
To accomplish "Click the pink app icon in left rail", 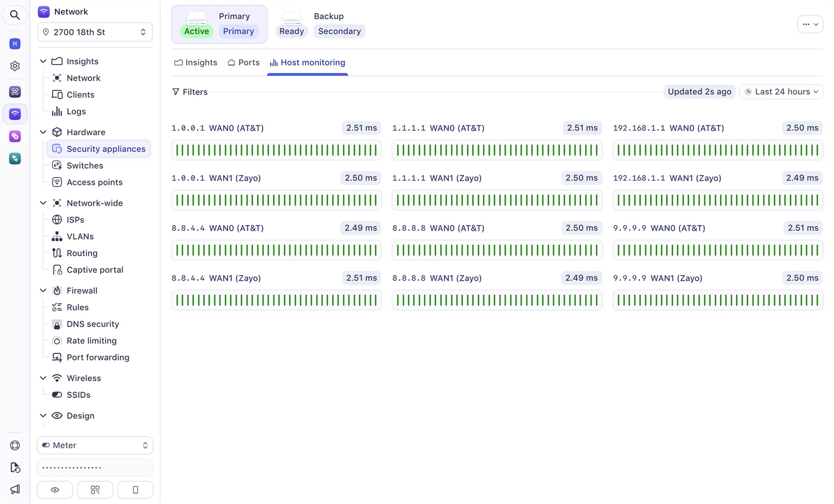I will [15, 136].
